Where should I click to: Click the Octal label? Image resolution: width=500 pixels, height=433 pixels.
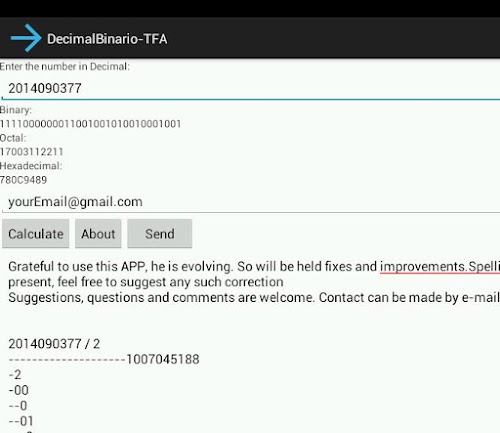[13, 138]
